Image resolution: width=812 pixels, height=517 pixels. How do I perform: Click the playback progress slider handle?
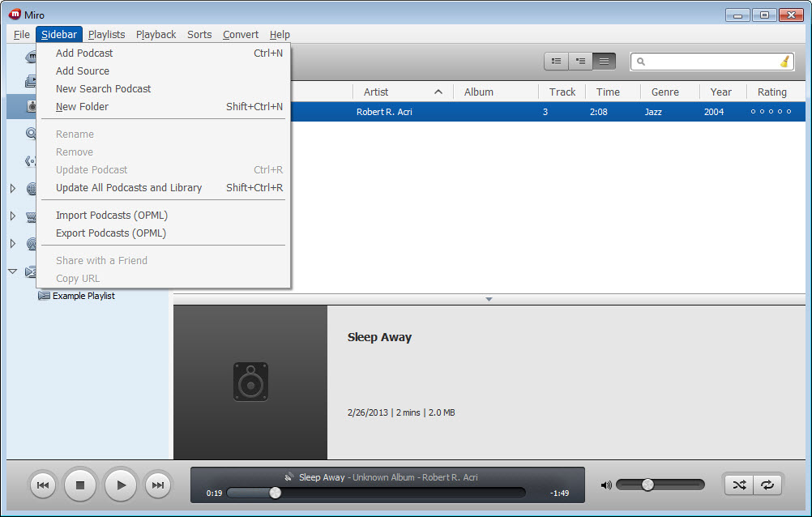coord(275,493)
